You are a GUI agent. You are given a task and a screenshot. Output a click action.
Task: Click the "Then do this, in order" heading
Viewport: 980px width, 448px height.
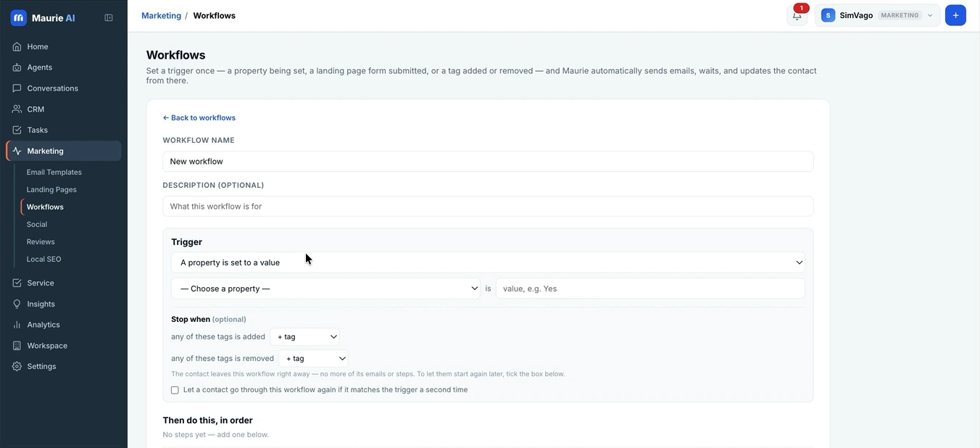pos(207,420)
